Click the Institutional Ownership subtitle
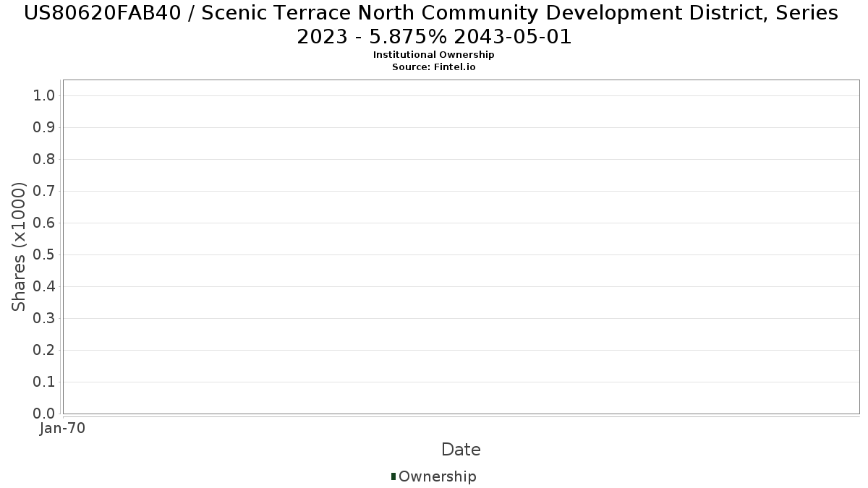Screen dimensions: 868x488 click(433, 55)
